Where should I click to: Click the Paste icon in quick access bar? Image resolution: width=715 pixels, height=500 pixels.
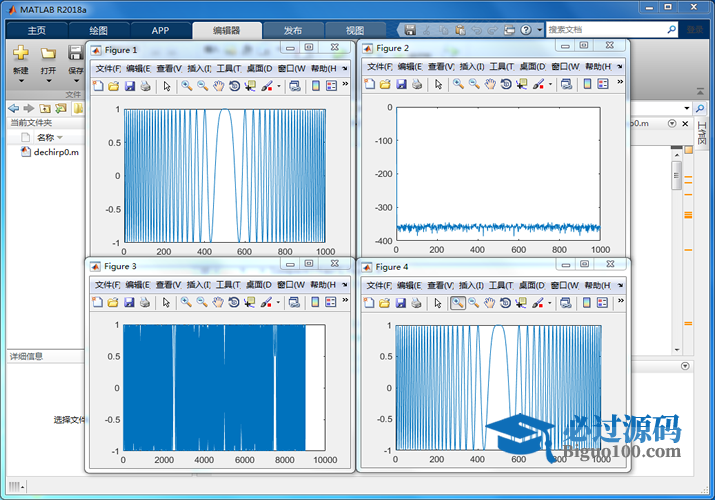461,30
